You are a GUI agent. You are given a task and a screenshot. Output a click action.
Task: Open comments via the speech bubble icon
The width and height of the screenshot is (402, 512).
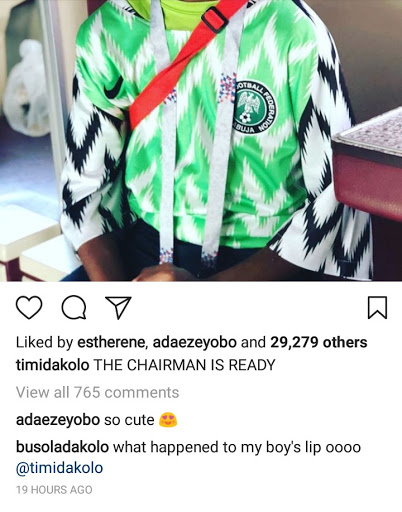(74, 307)
